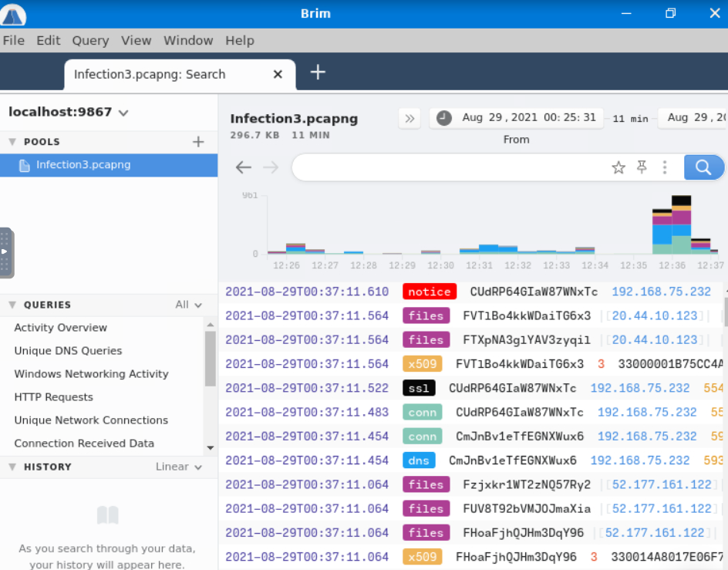Click the book icon in History panel
The height and width of the screenshot is (570, 728).
[108, 515]
